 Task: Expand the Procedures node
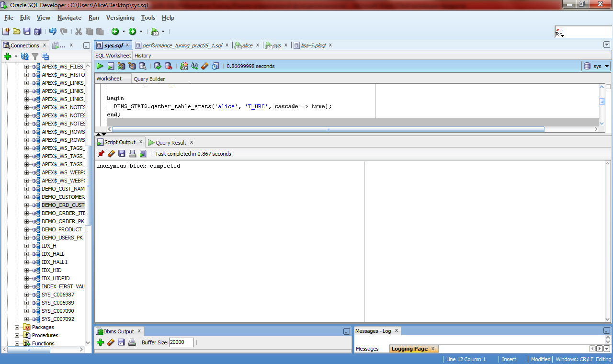pos(17,335)
